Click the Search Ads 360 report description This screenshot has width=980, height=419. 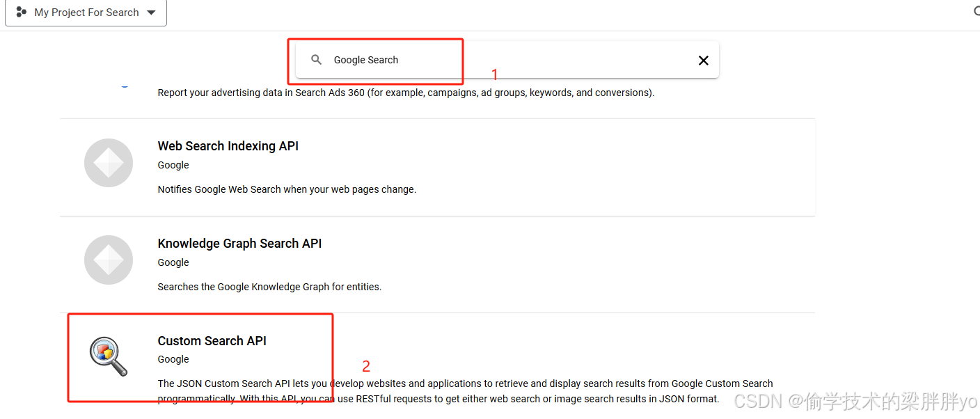click(x=406, y=93)
